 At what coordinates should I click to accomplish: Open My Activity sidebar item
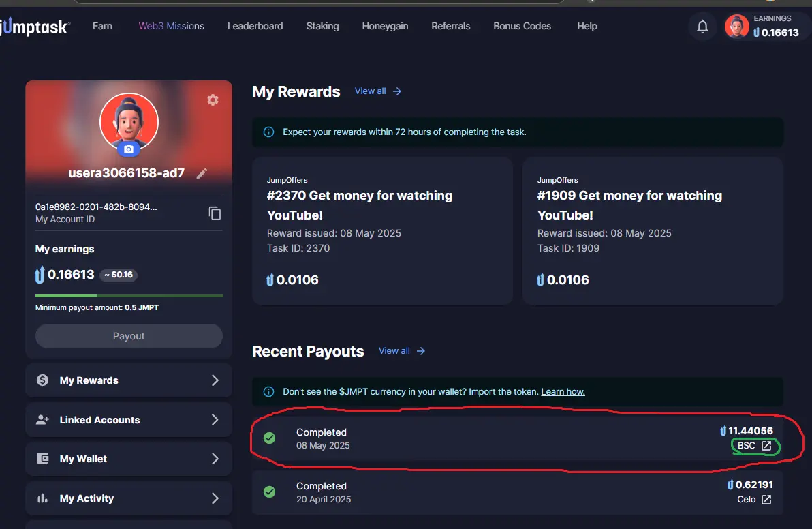[x=129, y=498]
